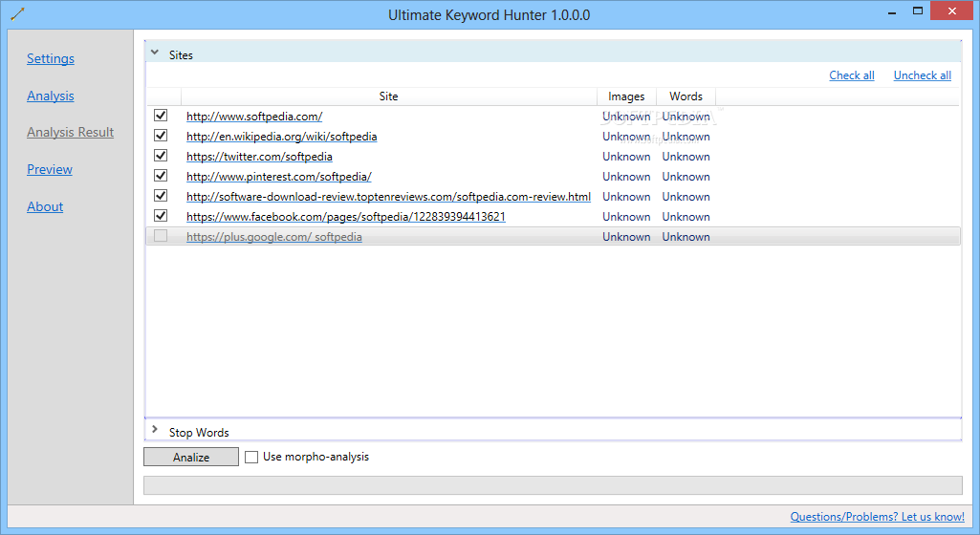This screenshot has width=980, height=535.
Task: Open the Settings page
Action: (51, 58)
